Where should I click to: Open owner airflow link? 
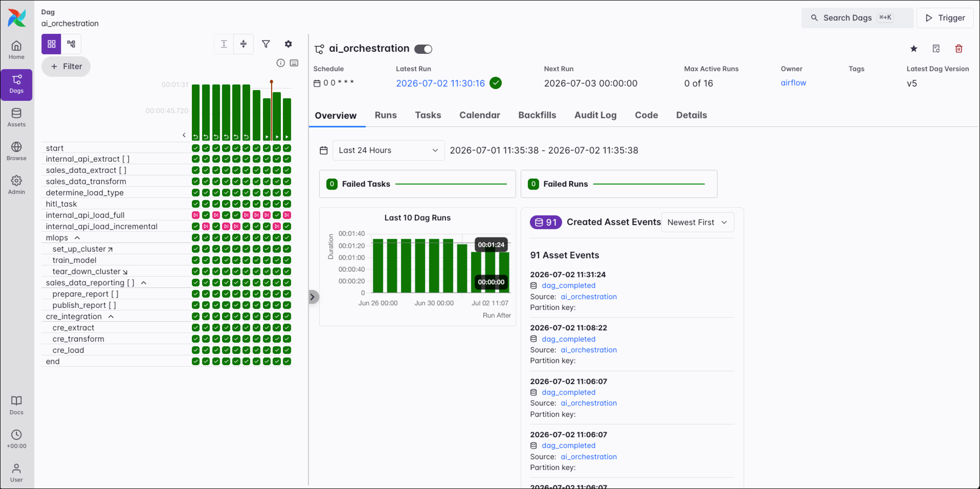793,83
